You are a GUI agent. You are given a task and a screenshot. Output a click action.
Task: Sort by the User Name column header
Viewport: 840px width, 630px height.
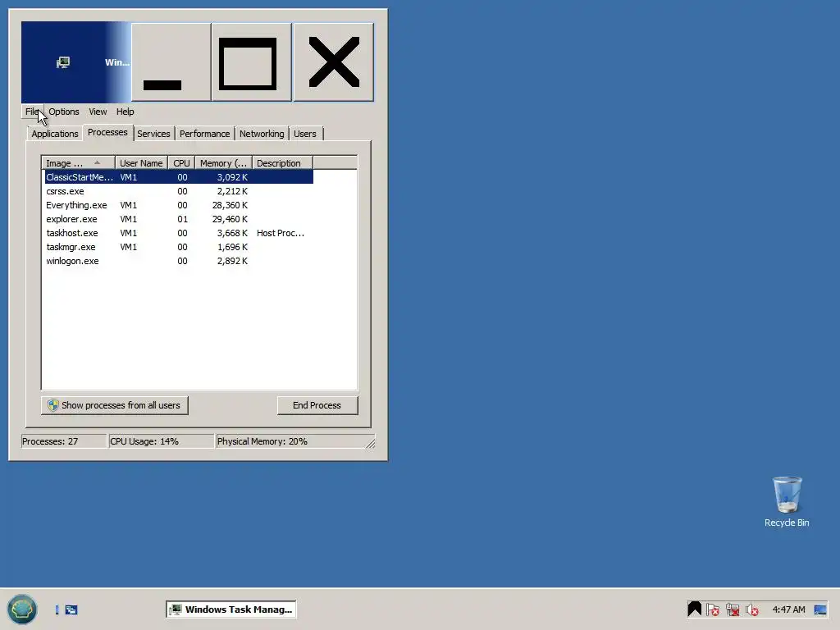pos(141,163)
